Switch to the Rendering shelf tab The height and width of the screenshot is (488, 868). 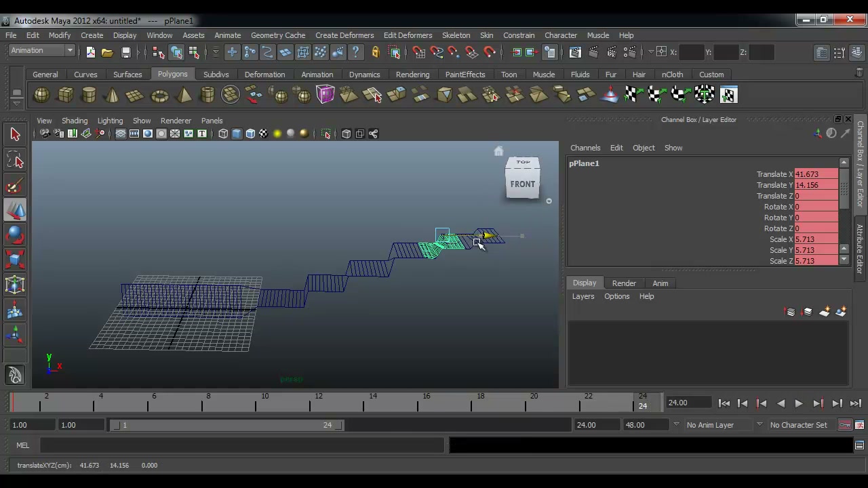pos(412,75)
